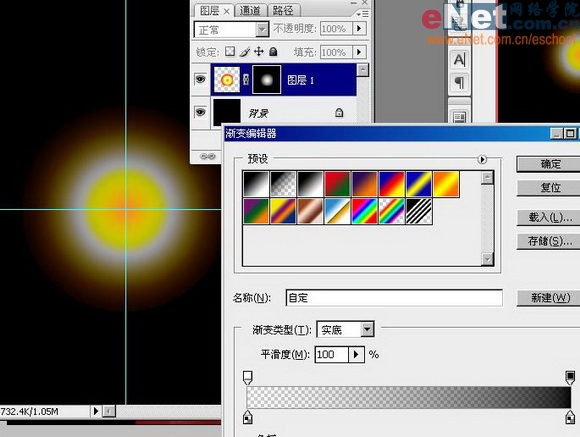Open the Paragraph panel icon

[459, 82]
